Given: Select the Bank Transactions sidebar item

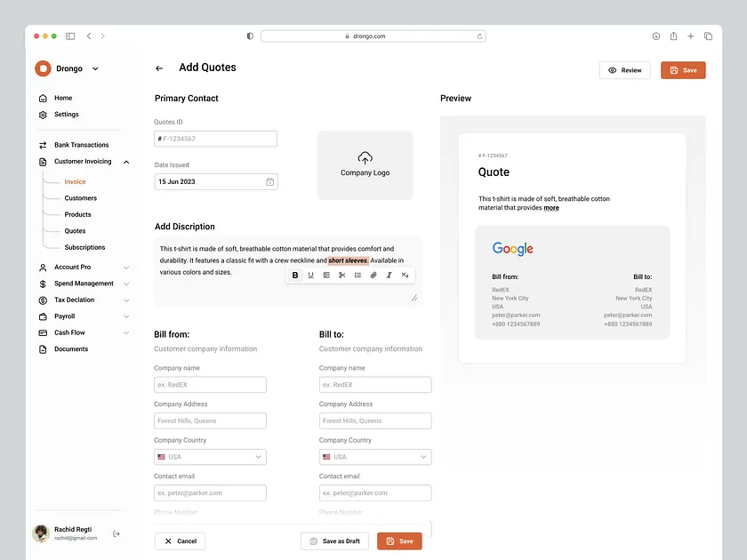Looking at the screenshot, I should click(80, 144).
